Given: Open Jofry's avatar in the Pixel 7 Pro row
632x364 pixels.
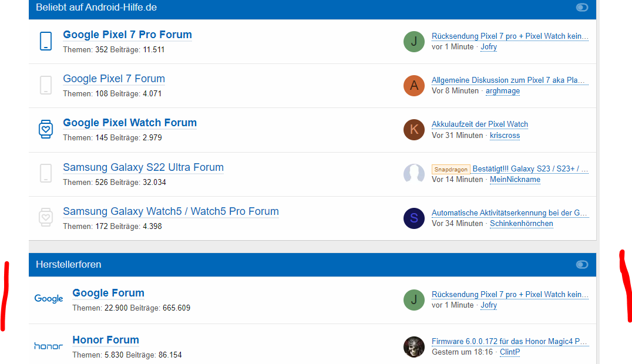Looking at the screenshot, I should click(x=414, y=42).
